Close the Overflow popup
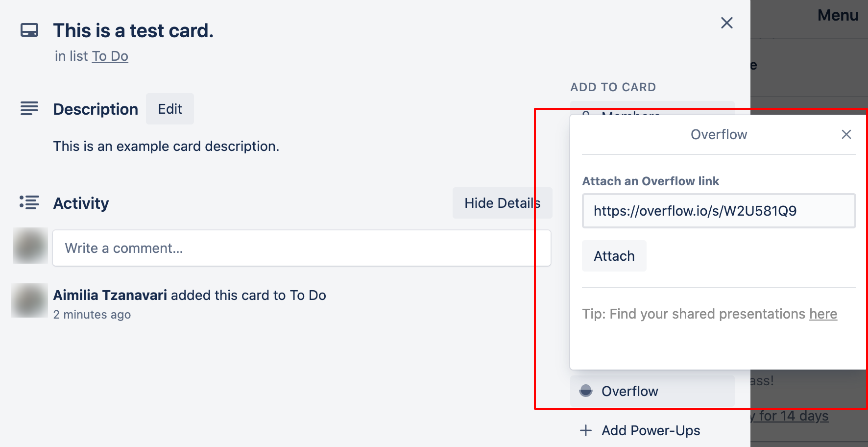The height and width of the screenshot is (447, 868). click(x=846, y=134)
